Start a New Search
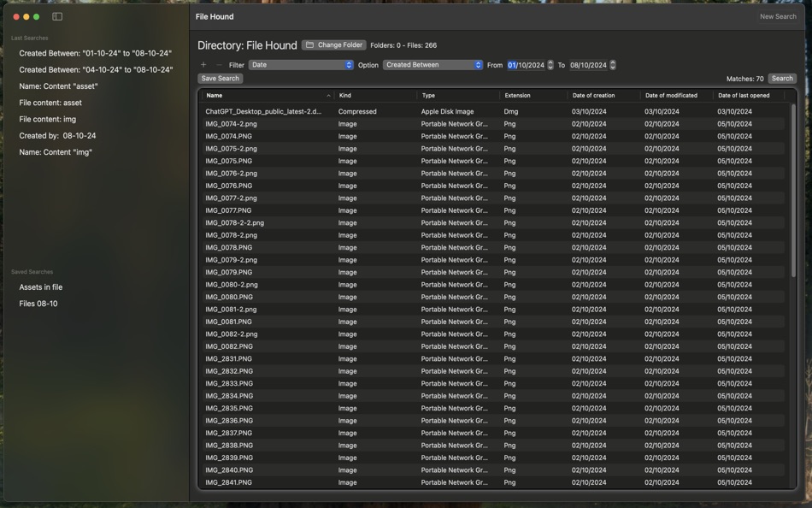The width and height of the screenshot is (812, 508). [x=778, y=16]
